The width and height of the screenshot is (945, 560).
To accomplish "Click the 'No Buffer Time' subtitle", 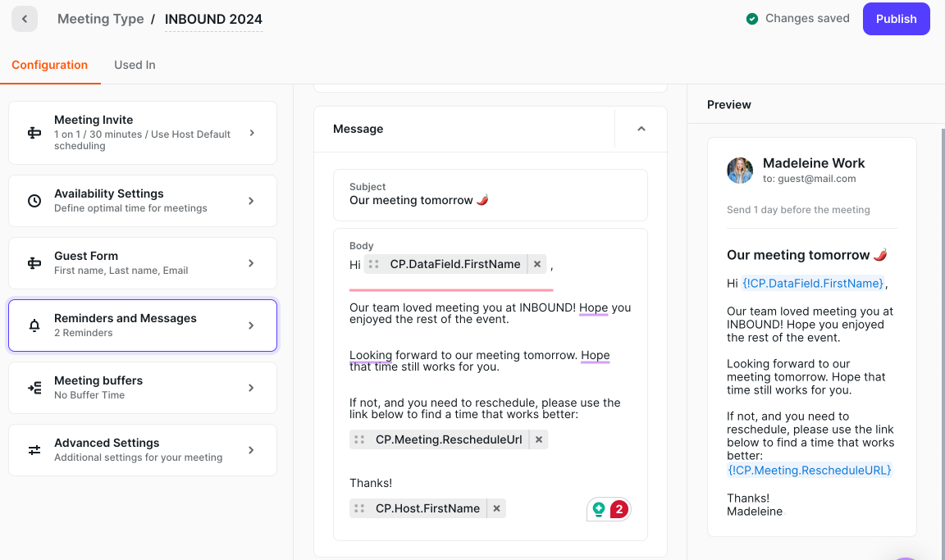I will 89,395.
